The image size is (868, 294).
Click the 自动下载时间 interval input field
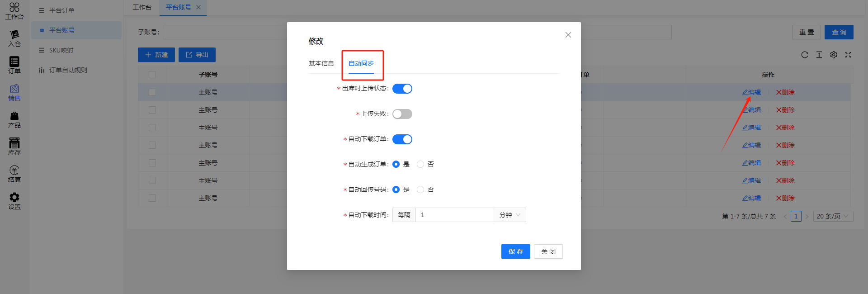pos(454,215)
